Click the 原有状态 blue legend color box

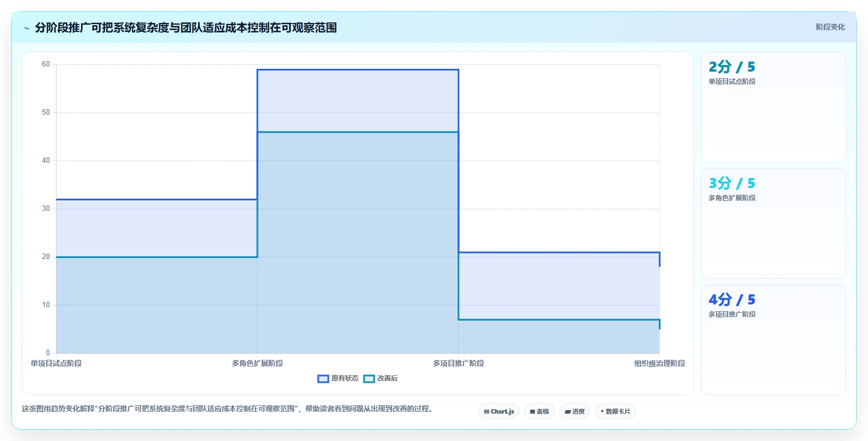pyautogui.click(x=323, y=378)
